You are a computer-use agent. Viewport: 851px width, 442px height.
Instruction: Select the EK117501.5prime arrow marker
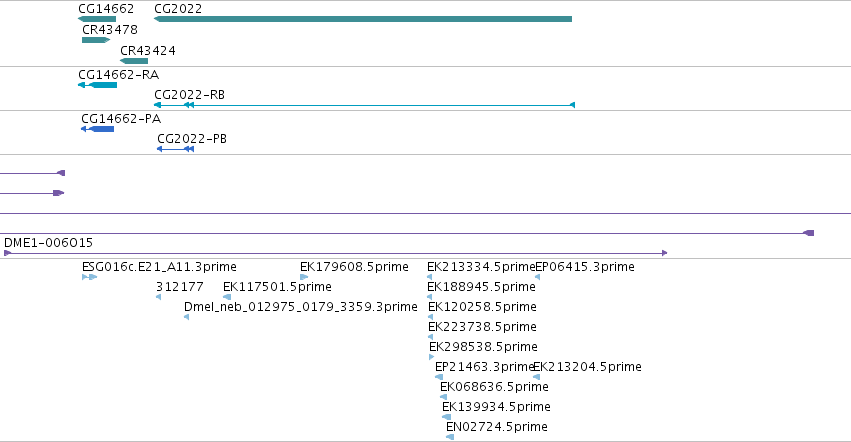(227, 297)
